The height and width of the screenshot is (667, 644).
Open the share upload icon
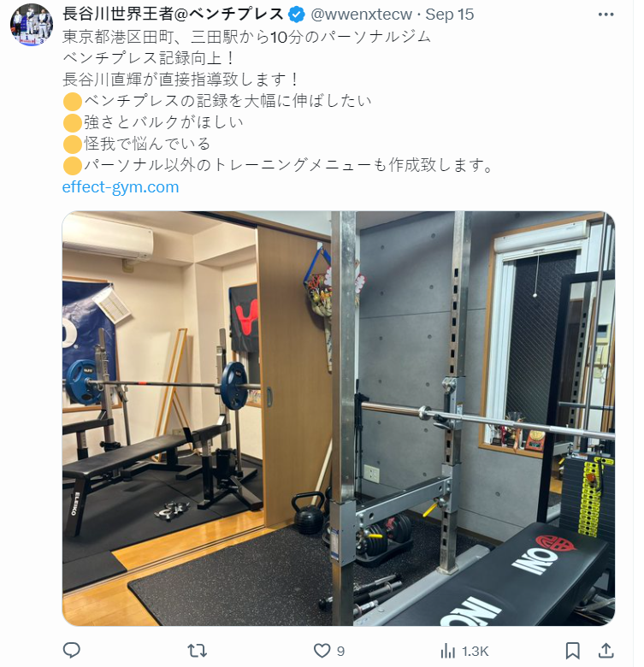606,651
